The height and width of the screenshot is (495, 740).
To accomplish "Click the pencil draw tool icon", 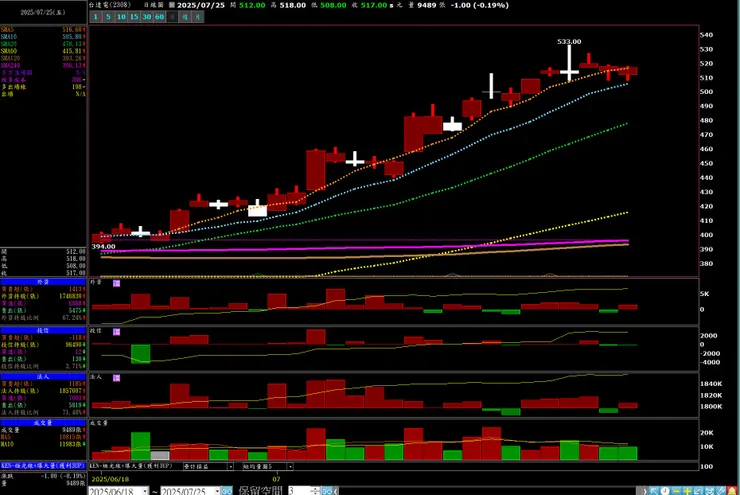I will click(720, 491).
